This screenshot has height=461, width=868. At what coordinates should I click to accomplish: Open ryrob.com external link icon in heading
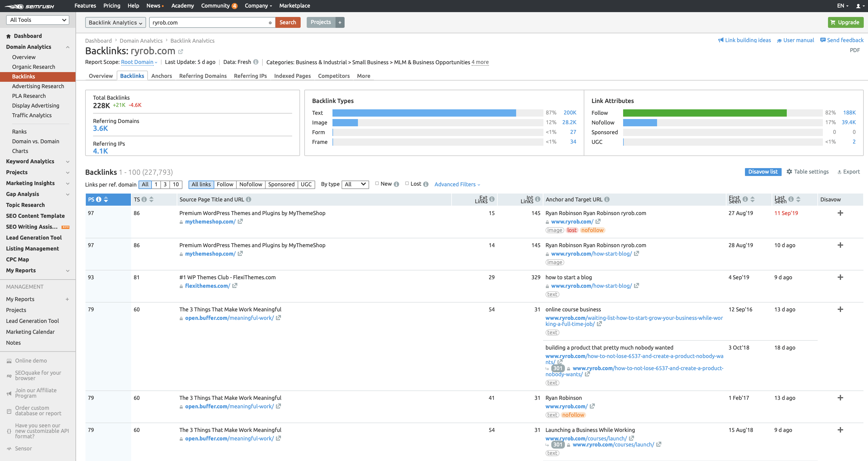[181, 51]
